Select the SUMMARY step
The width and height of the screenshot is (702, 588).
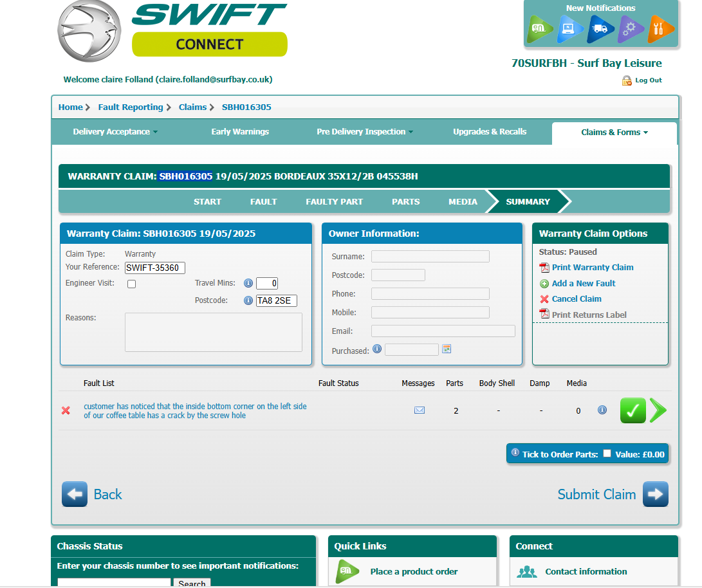(528, 202)
